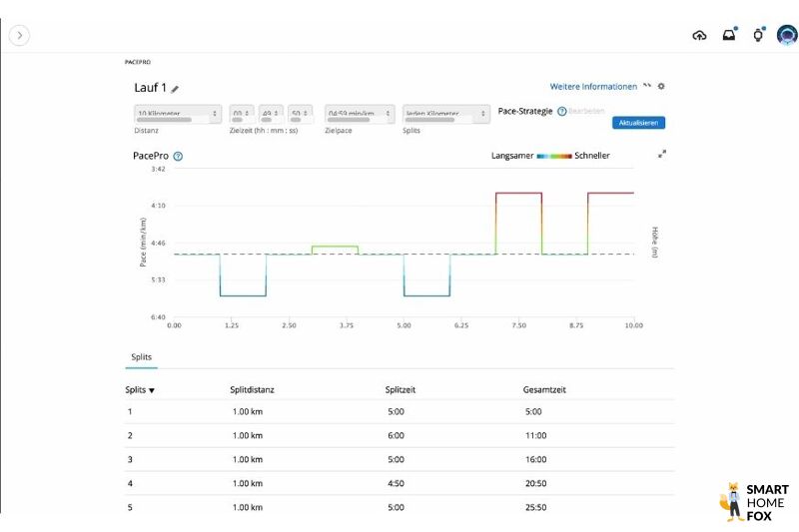Image resolution: width=799 pixels, height=532 pixels.
Task: Open the user profile avatar
Action: click(787, 35)
